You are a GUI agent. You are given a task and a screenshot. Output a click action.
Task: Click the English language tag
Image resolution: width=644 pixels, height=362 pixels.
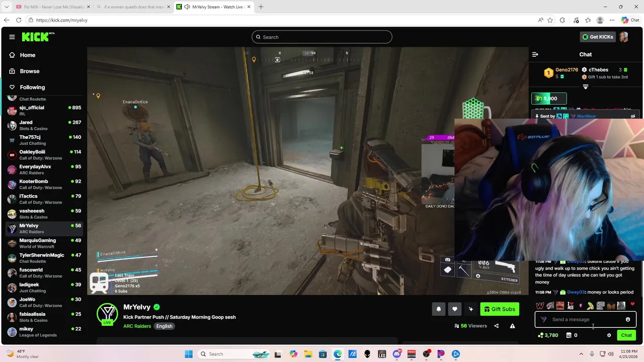point(164,326)
